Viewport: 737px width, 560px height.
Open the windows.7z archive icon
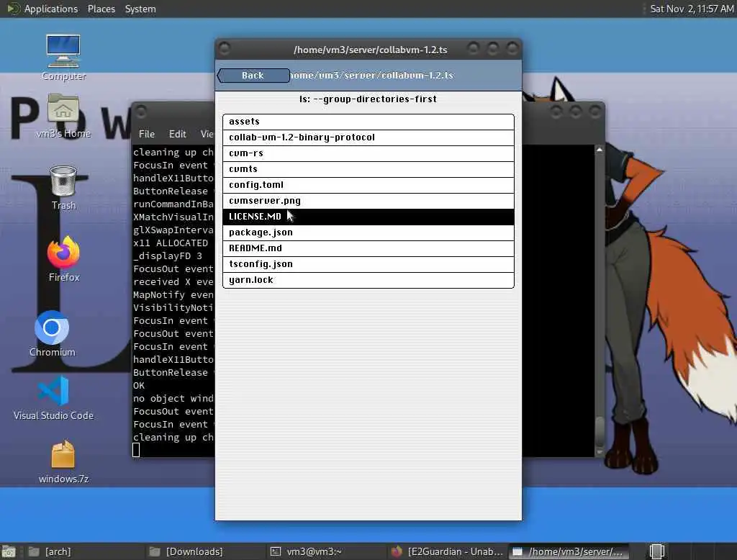63,461
